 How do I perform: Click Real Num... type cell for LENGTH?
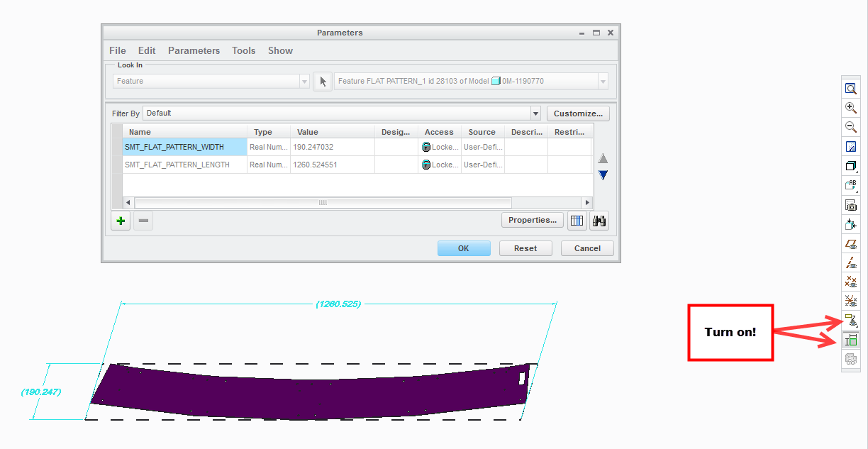pos(269,165)
